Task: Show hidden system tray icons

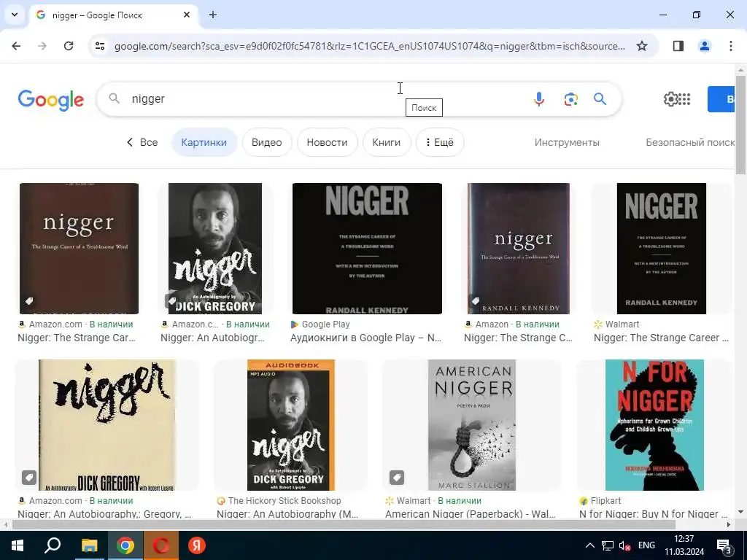Action: (x=589, y=545)
